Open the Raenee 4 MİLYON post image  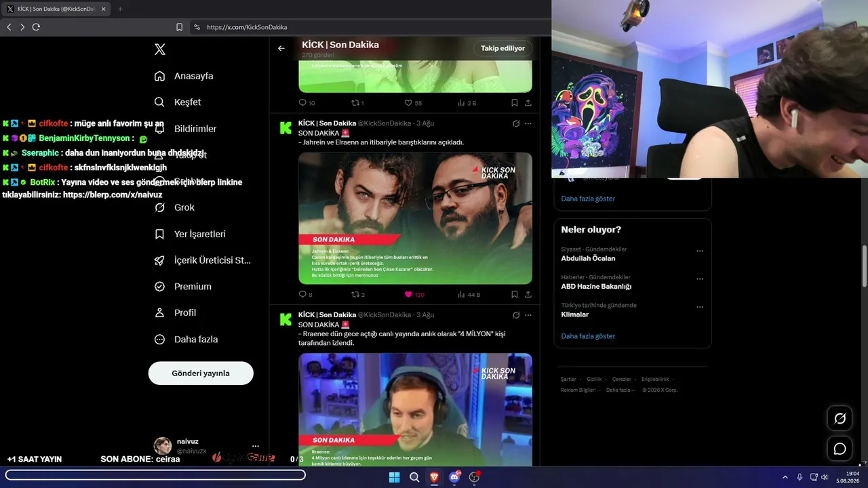[x=415, y=409]
